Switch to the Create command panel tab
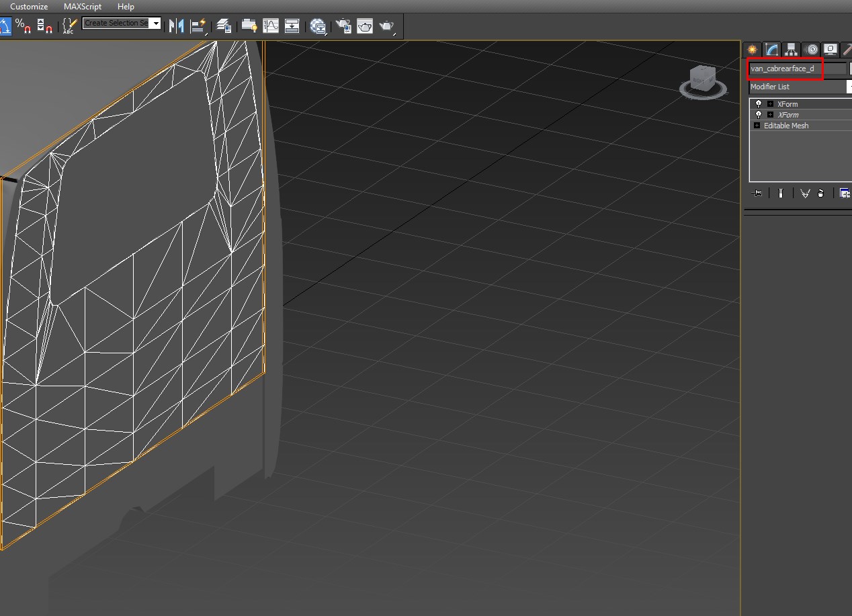 (x=752, y=50)
